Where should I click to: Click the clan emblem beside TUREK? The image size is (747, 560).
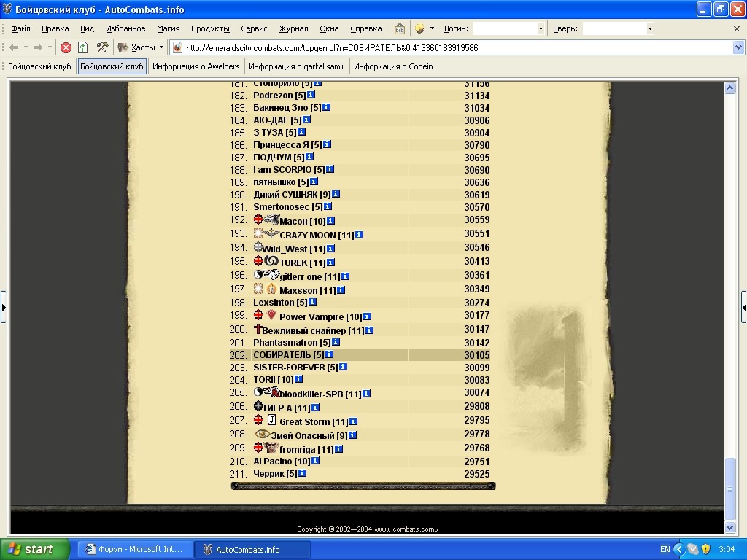tap(271, 261)
